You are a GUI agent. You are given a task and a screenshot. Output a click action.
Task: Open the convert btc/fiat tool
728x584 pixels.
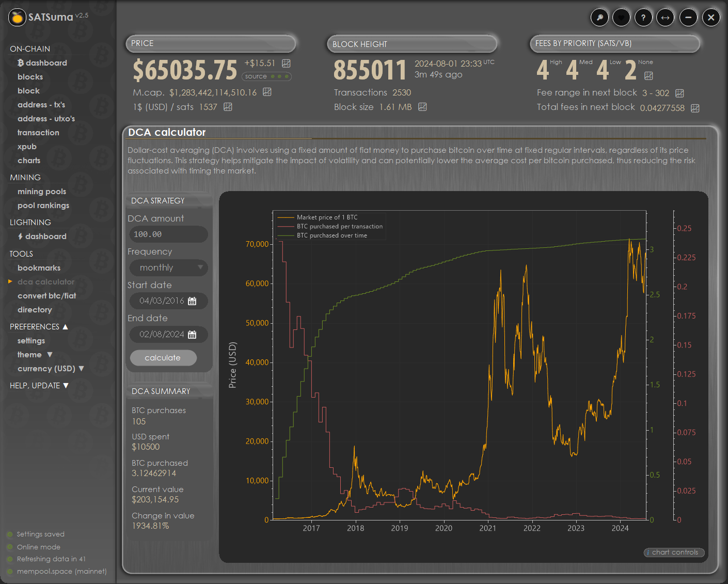click(x=46, y=296)
